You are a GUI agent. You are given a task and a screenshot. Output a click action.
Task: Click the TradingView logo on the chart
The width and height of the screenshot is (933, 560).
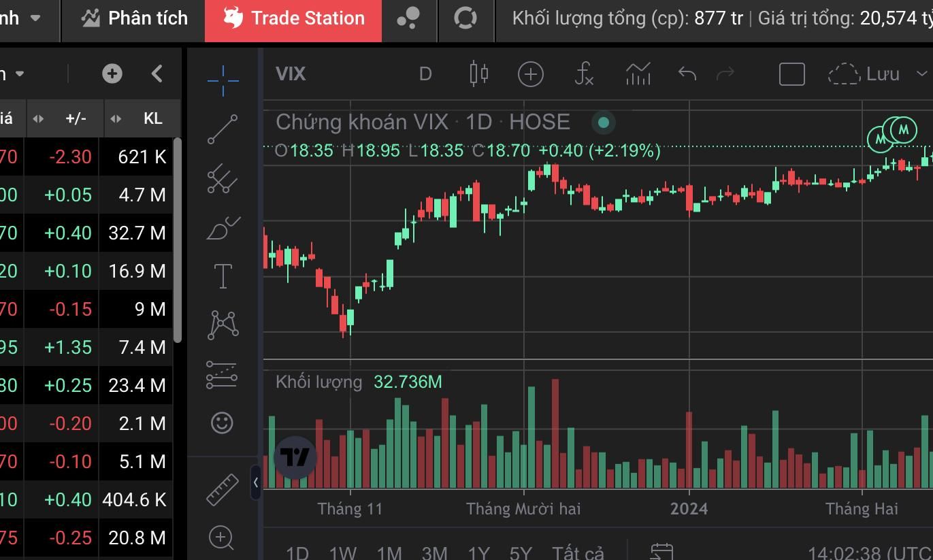coord(295,457)
